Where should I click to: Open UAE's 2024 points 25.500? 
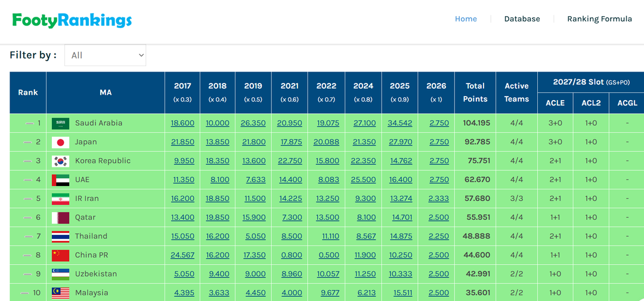(x=363, y=180)
